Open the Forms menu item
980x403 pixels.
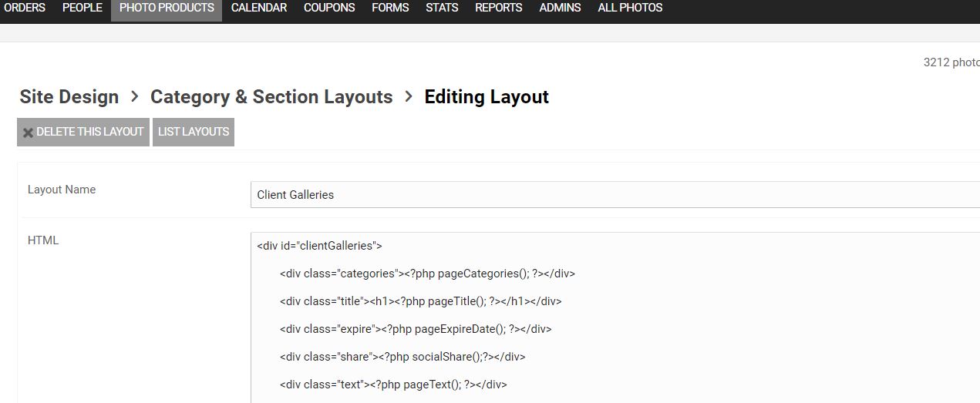pyautogui.click(x=390, y=8)
